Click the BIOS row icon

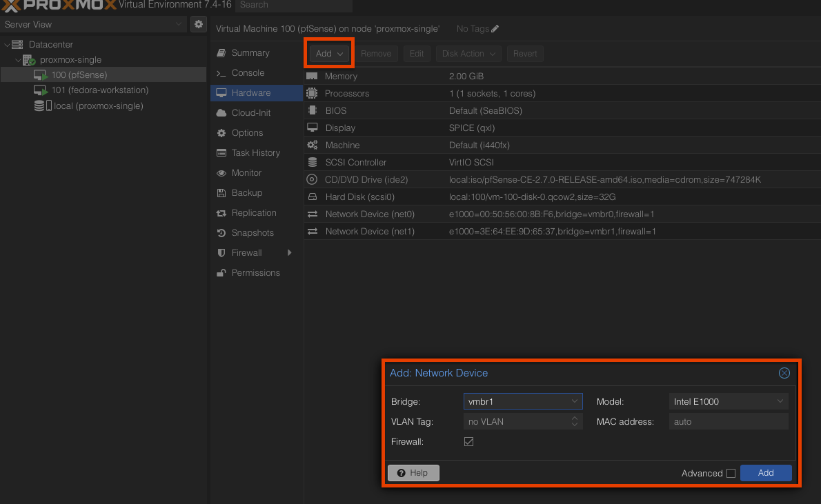(x=313, y=110)
